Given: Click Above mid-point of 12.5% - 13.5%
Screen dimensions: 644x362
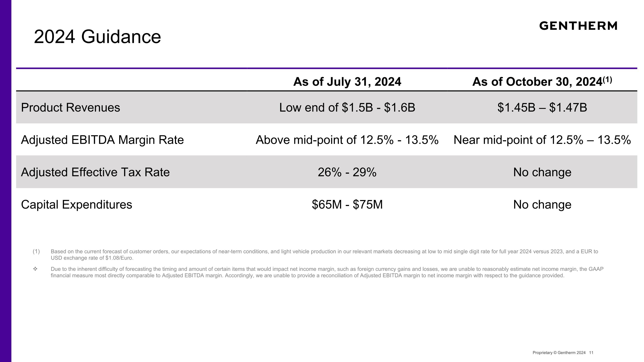Looking at the screenshot, I should click(347, 140).
